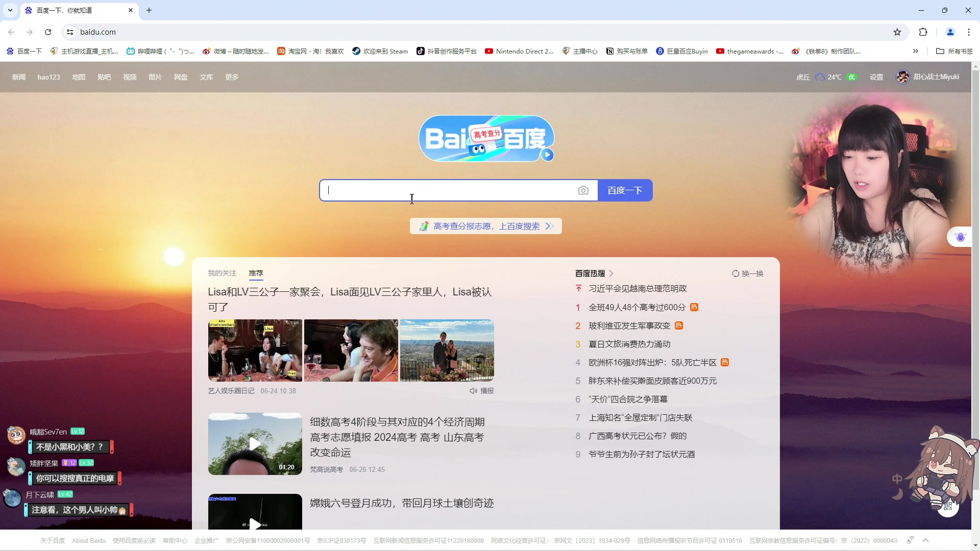The height and width of the screenshot is (551, 980).
Task: Open the Chrome profile avatar icon
Action: 950,32
